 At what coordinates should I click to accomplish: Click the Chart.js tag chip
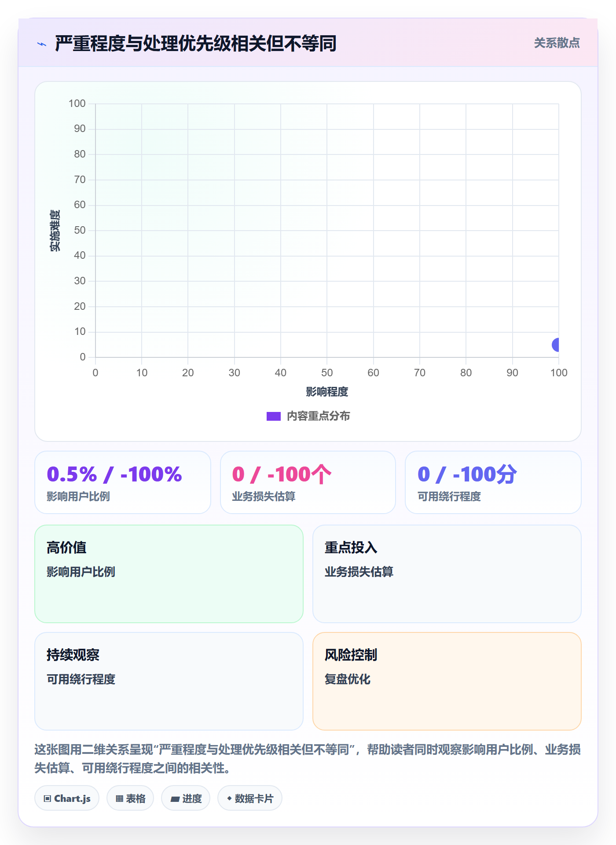pyautogui.click(x=67, y=798)
